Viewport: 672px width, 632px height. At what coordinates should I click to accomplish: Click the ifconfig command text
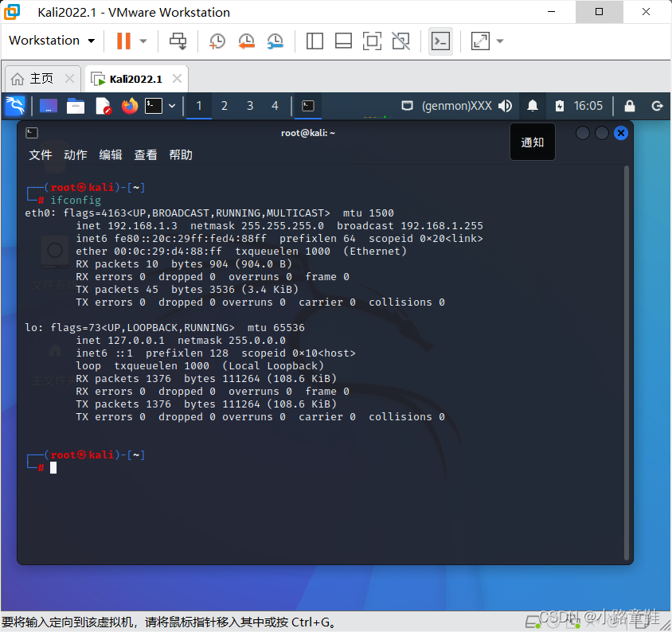click(x=76, y=200)
